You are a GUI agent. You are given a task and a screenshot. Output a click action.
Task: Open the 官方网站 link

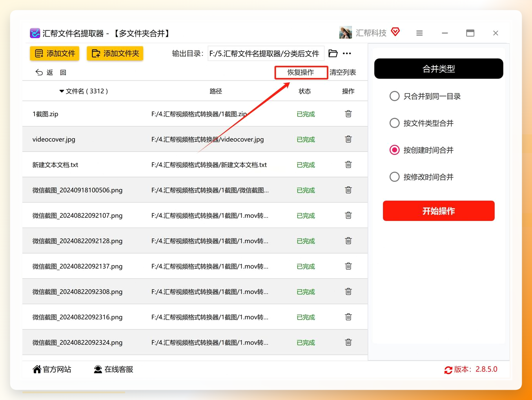(x=52, y=369)
